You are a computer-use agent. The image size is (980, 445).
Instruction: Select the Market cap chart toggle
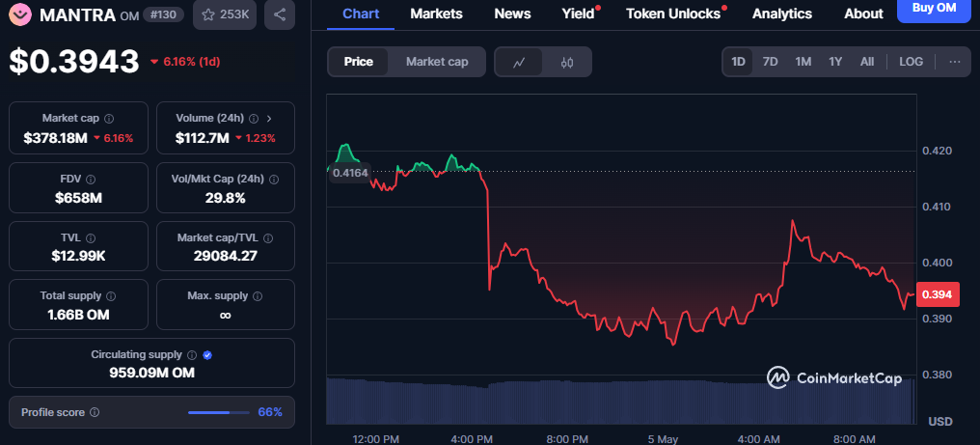pos(437,62)
